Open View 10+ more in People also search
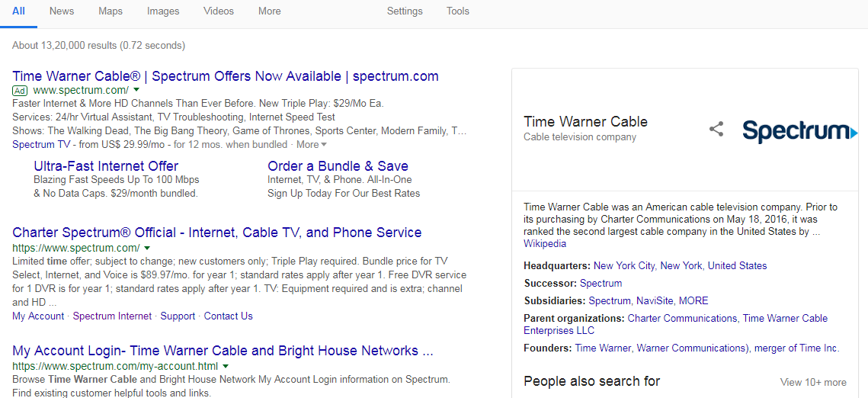The height and width of the screenshot is (398, 868). coord(813,383)
